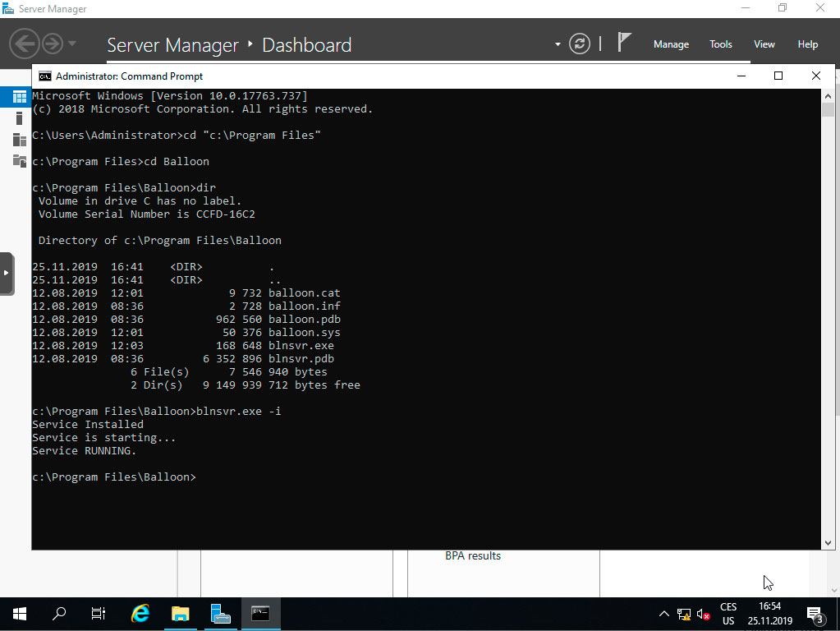Open the network status icon in system tray

pos(682,613)
